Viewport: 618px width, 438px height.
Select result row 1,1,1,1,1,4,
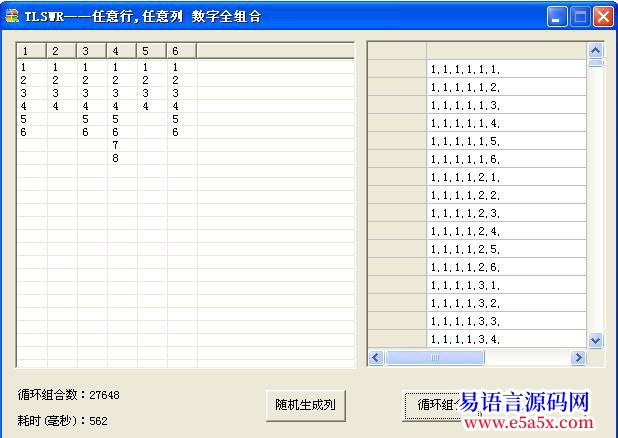506,123
